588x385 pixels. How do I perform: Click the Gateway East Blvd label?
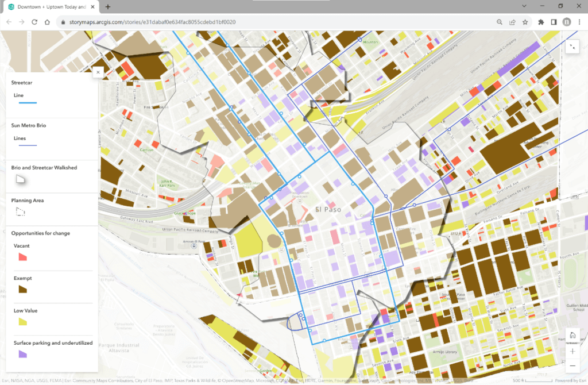click(x=136, y=219)
